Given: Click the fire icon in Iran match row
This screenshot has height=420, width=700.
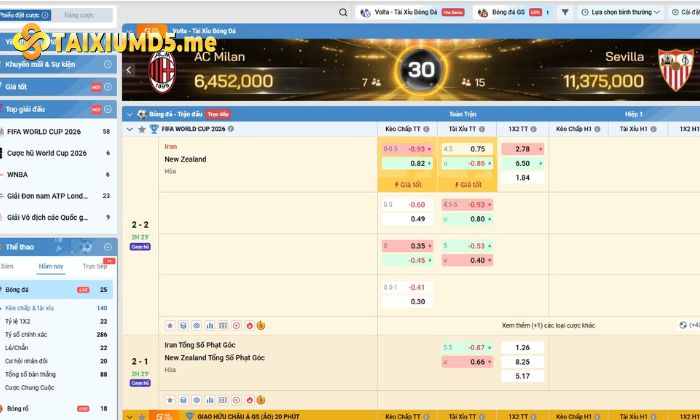Looking at the screenshot, I should [250, 325].
